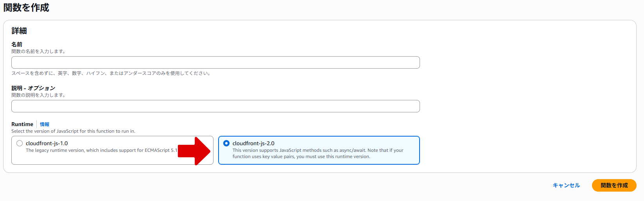Click the 詳細 panel heading
The width and height of the screenshot is (644, 201).
coord(19,31)
